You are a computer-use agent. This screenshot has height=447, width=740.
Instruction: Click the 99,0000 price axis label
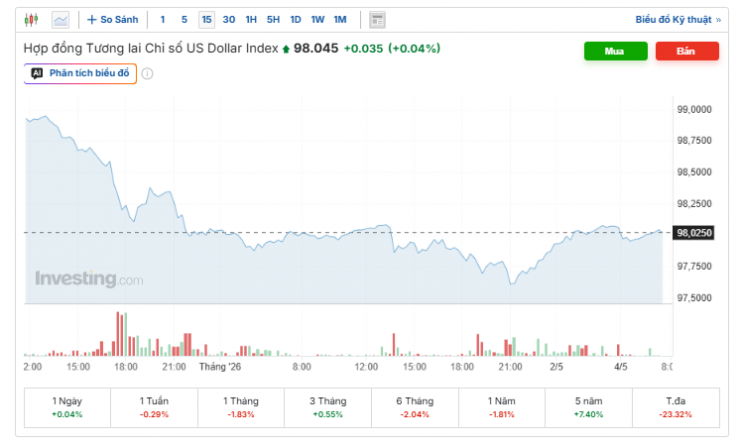(x=694, y=110)
